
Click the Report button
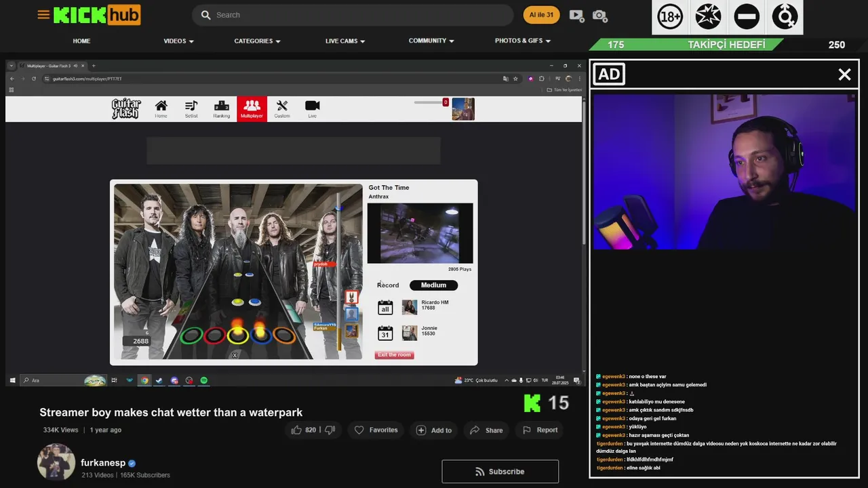tap(540, 430)
